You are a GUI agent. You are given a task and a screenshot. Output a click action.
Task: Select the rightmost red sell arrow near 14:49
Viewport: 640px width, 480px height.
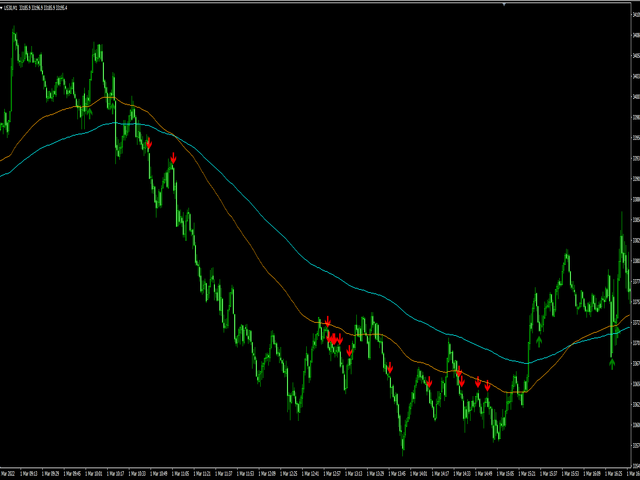487,385
